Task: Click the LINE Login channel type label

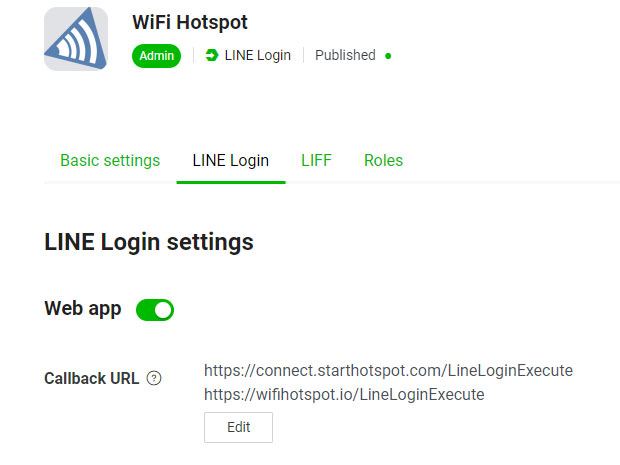Action: [x=257, y=55]
